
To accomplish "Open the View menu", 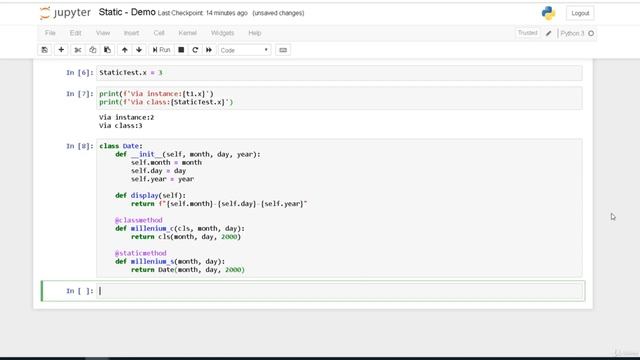I will [x=103, y=33].
